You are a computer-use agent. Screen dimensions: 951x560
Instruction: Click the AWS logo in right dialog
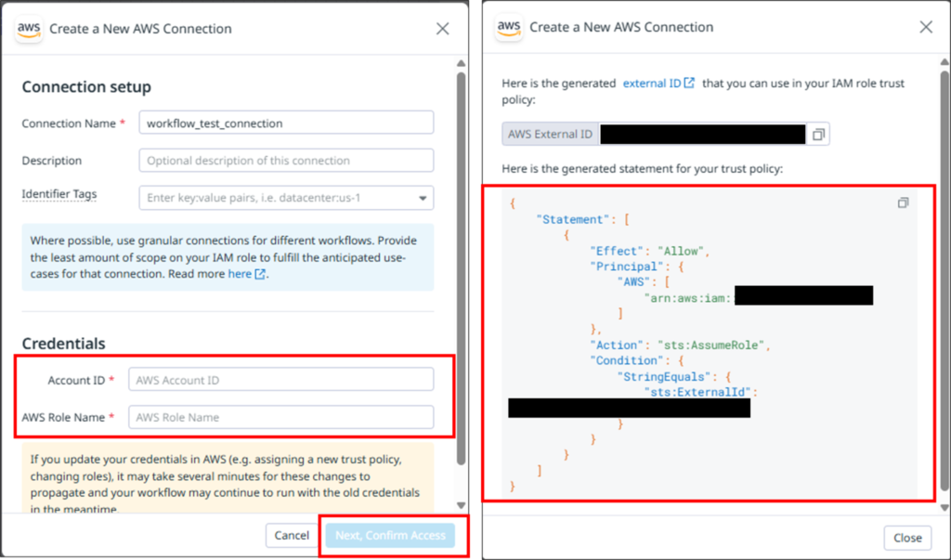coord(509,27)
